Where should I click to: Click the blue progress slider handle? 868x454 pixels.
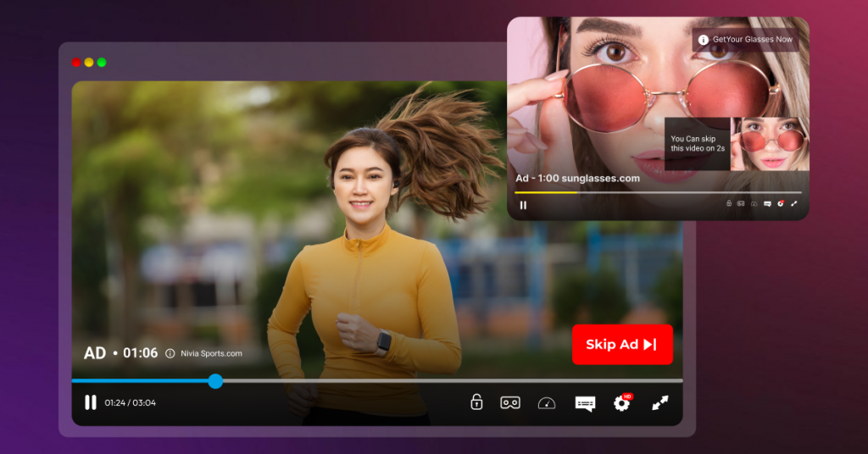click(x=215, y=381)
